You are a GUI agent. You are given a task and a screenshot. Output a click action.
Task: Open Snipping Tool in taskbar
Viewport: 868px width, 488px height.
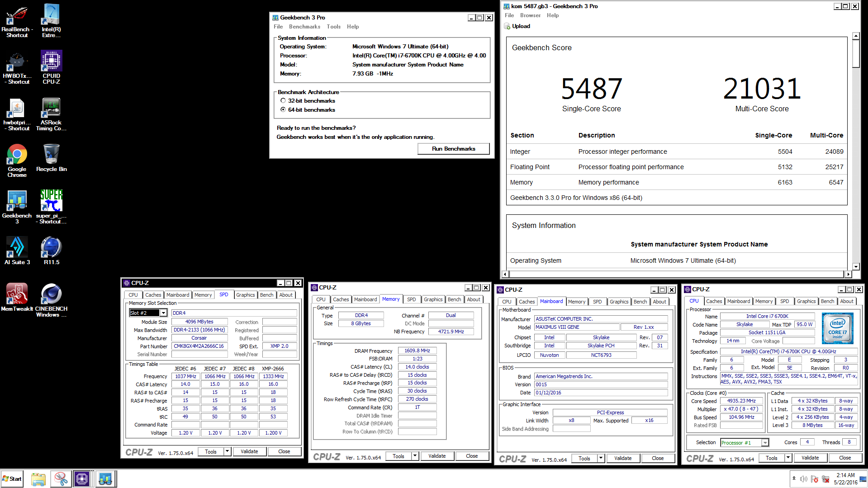tap(60, 479)
